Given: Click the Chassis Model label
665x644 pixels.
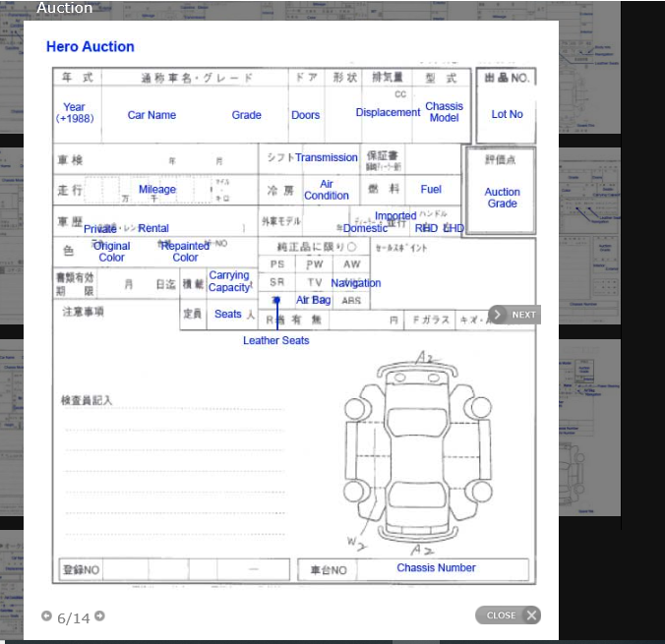Looking at the screenshot, I should (x=444, y=112).
